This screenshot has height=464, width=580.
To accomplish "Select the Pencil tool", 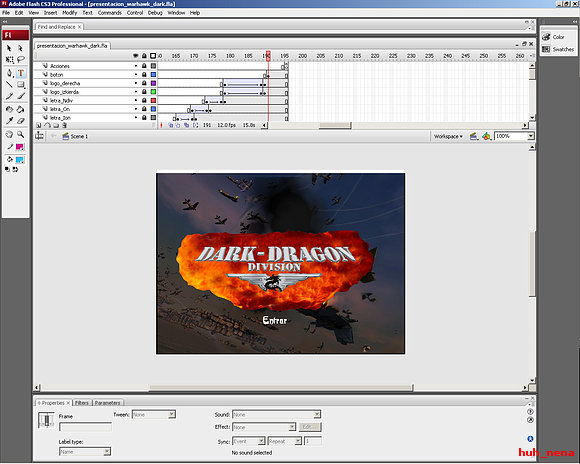I will 9,96.
